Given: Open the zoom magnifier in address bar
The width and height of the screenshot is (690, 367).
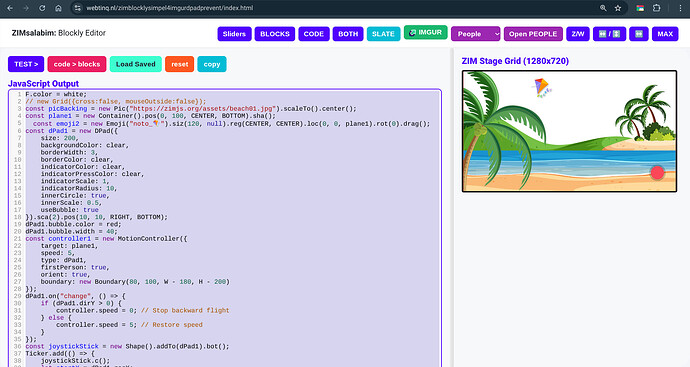Looking at the screenshot, I should (x=603, y=8).
